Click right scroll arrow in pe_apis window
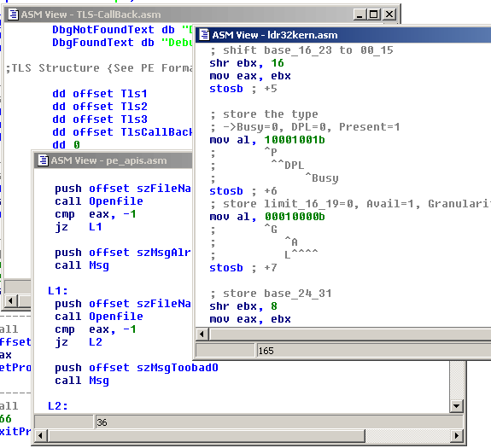This screenshot has height=448, width=491. click(x=457, y=435)
